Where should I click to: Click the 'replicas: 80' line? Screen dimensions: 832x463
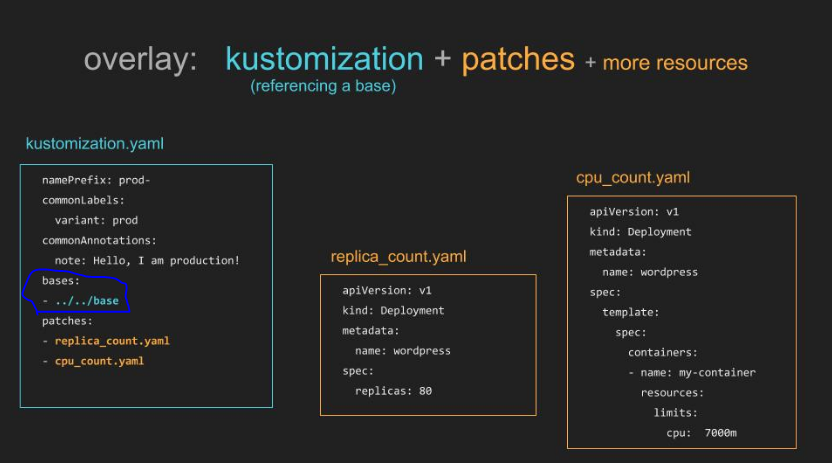pyautogui.click(x=393, y=391)
